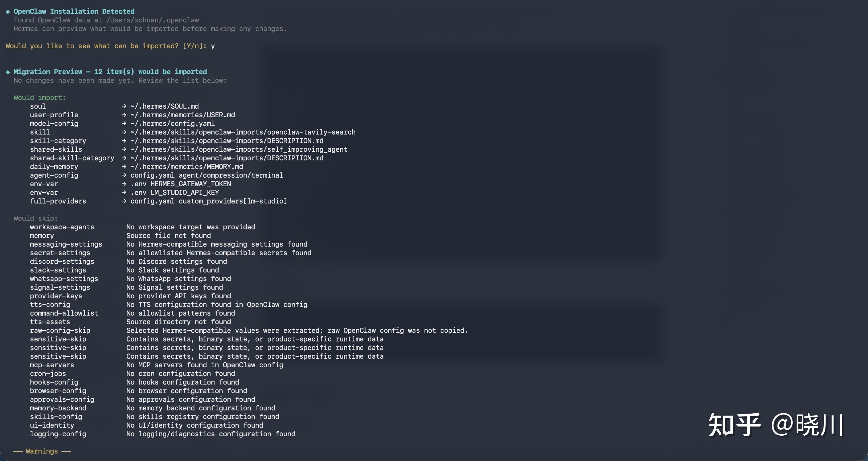
Task: Click the Warnings section divider
Action: 42,451
